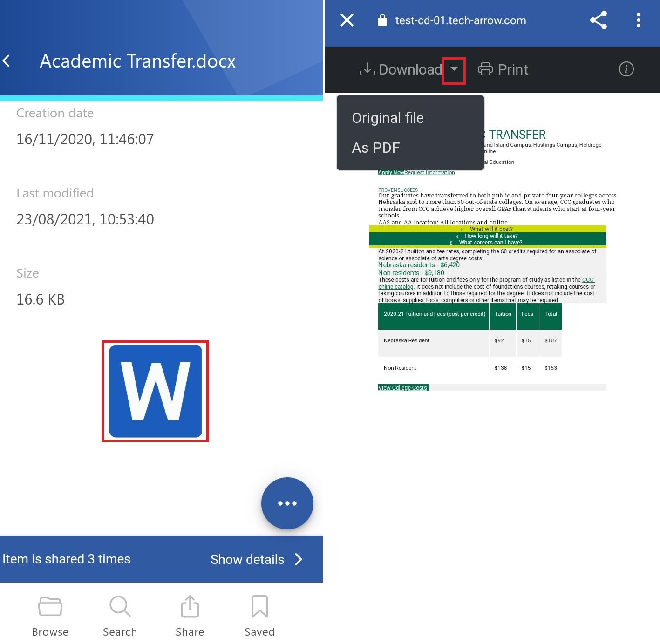660x644 pixels.
Task: Go back from Academic Transfer.docx details
Action: pos(7,61)
